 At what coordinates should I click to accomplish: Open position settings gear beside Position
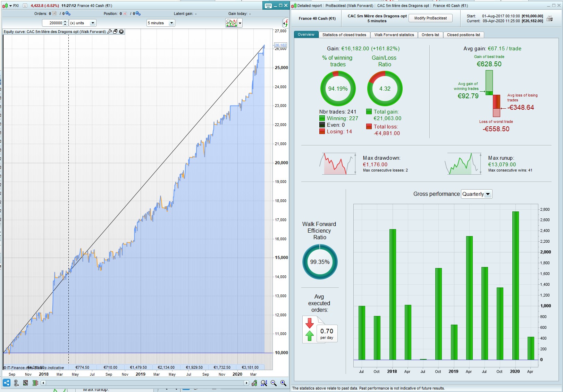(x=138, y=14)
